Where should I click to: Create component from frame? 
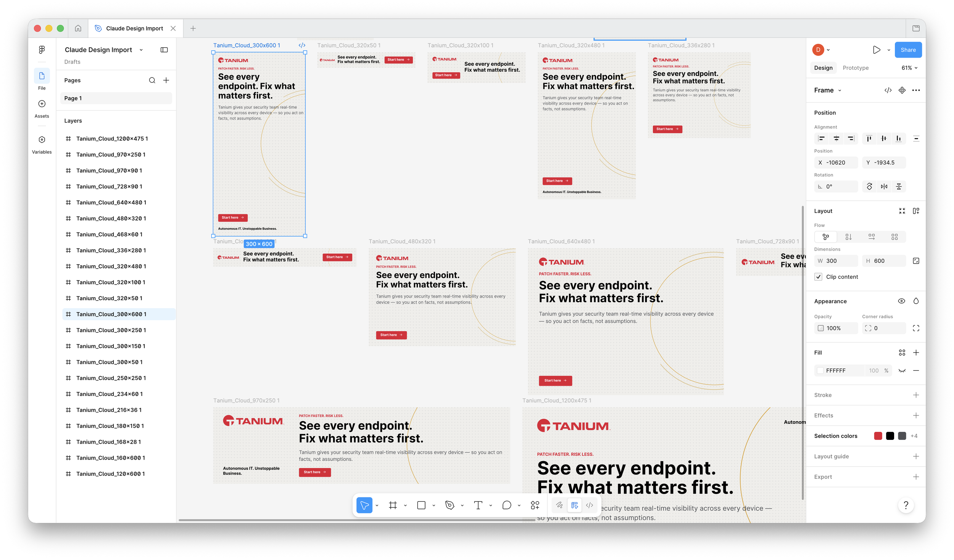[x=902, y=90]
